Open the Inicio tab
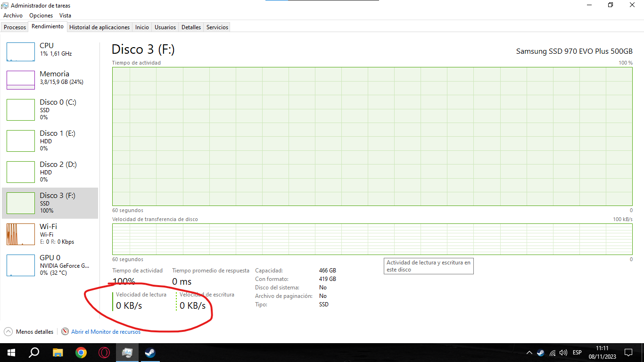Image resolution: width=644 pixels, height=362 pixels. coord(142,27)
